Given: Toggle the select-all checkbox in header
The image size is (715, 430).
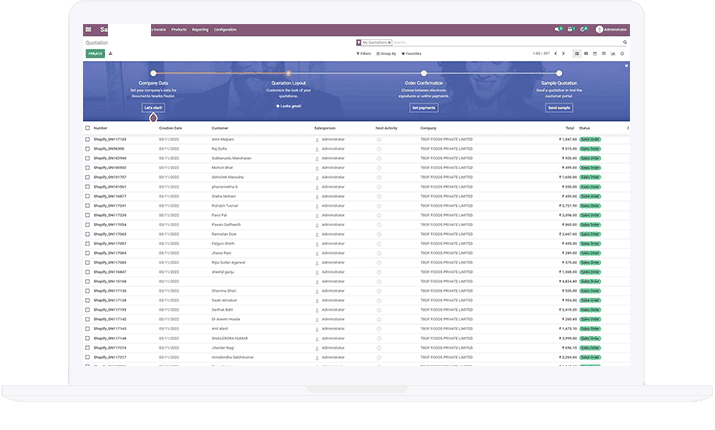Looking at the screenshot, I should [88, 128].
